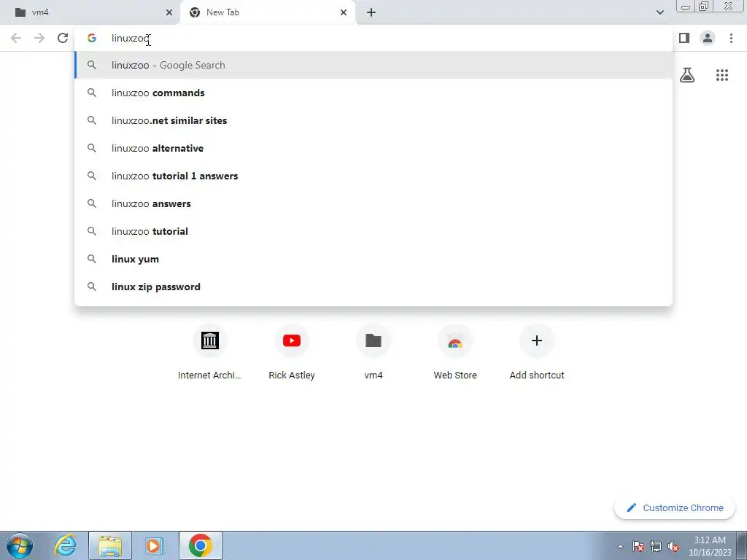Click the taskbar clock 3:12 AM

point(710,546)
